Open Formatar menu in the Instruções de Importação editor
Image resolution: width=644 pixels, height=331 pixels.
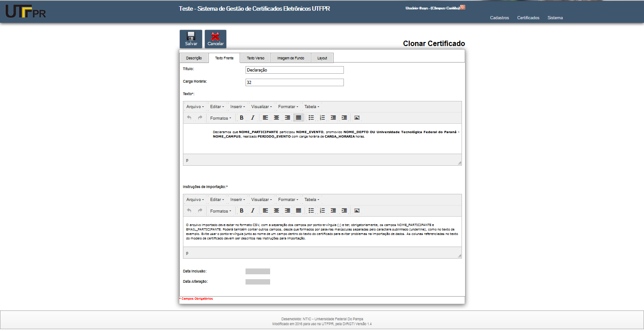point(288,200)
